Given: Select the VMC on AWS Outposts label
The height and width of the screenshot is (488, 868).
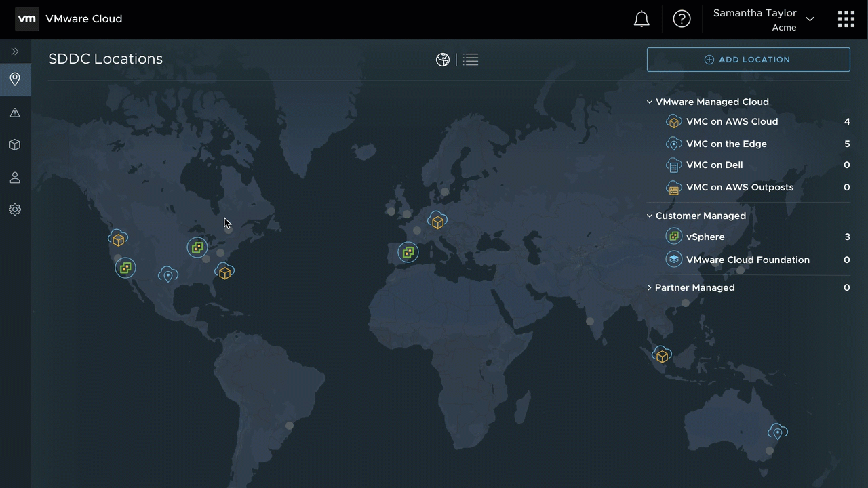Looking at the screenshot, I should pyautogui.click(x=740, y=187).
